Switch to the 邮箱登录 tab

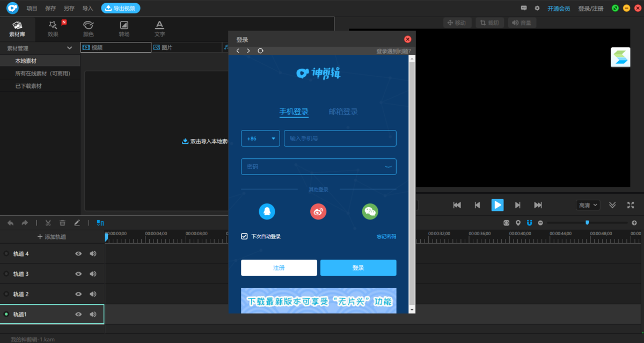pyautogui.click(x=343, y=111)
